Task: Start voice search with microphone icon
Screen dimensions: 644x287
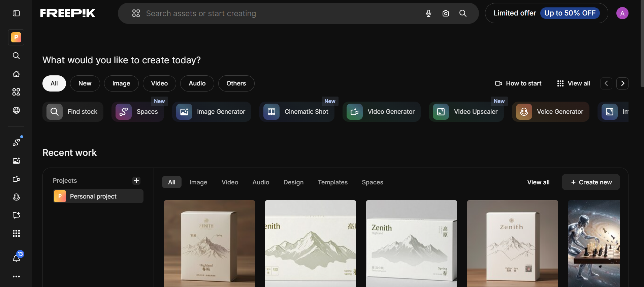Action: 428,13
